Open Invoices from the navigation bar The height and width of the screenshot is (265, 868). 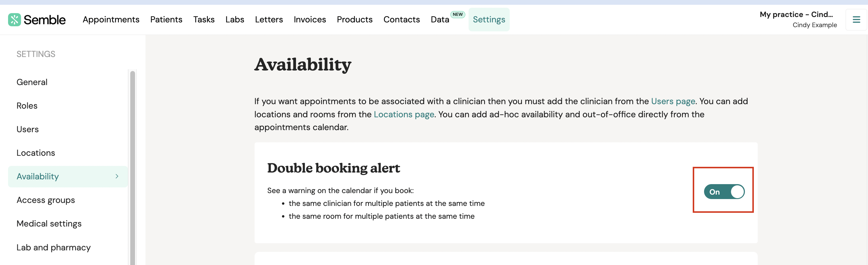(x=310, y=20)
